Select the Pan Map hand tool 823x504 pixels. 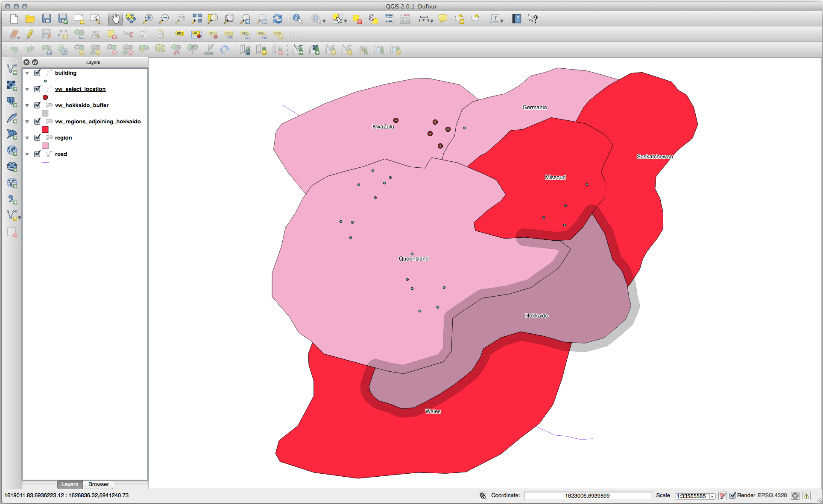point(115,19)
